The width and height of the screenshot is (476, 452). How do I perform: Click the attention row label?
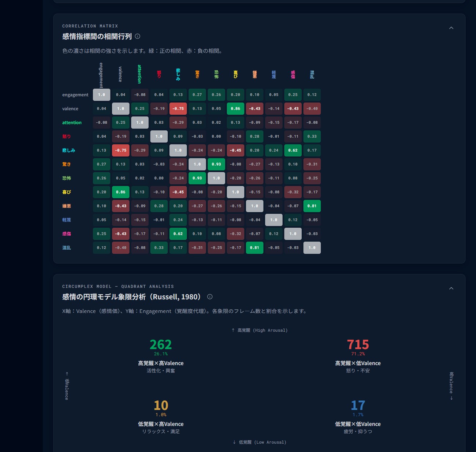72,123
